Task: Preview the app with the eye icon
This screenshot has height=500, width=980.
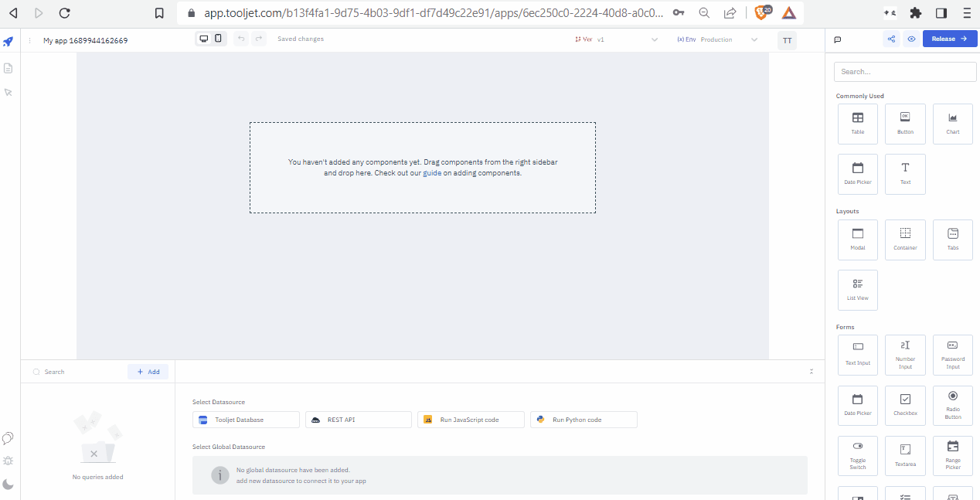Action: (x=912, y=39)
